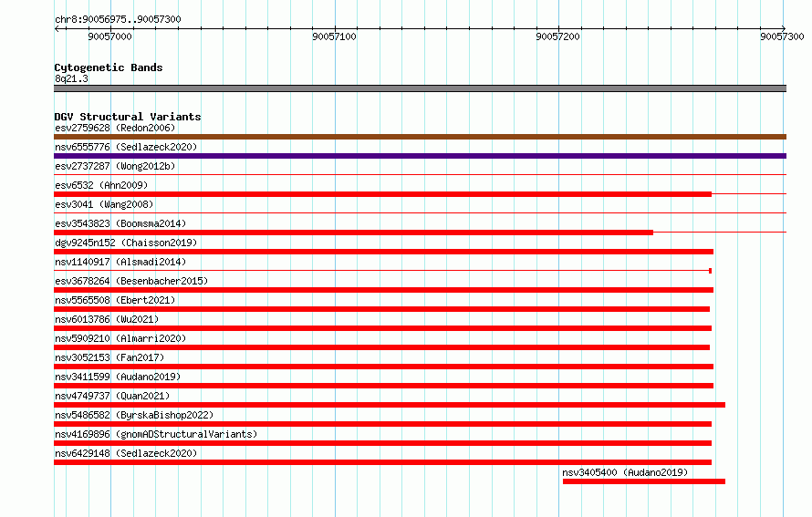Screen dimensions: 812x517
Task: Click the gray 8q21.3 cytogenetic band bar
Action: pos(420,88)
